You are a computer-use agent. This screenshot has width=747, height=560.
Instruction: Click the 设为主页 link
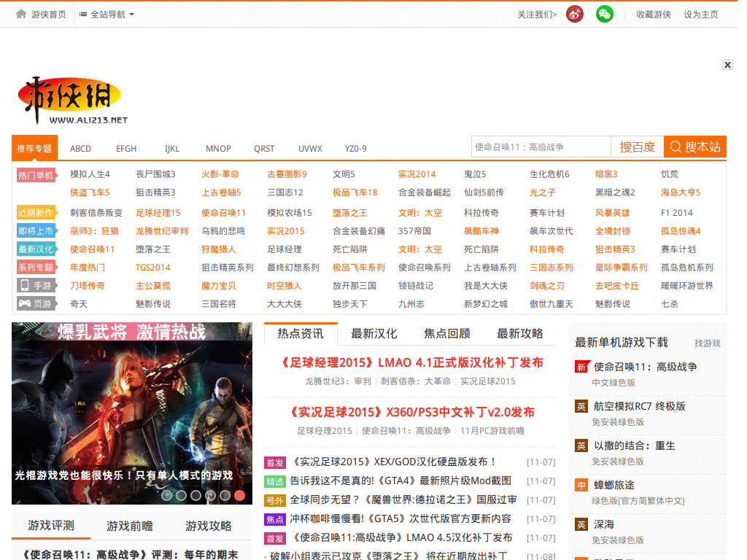701,15
